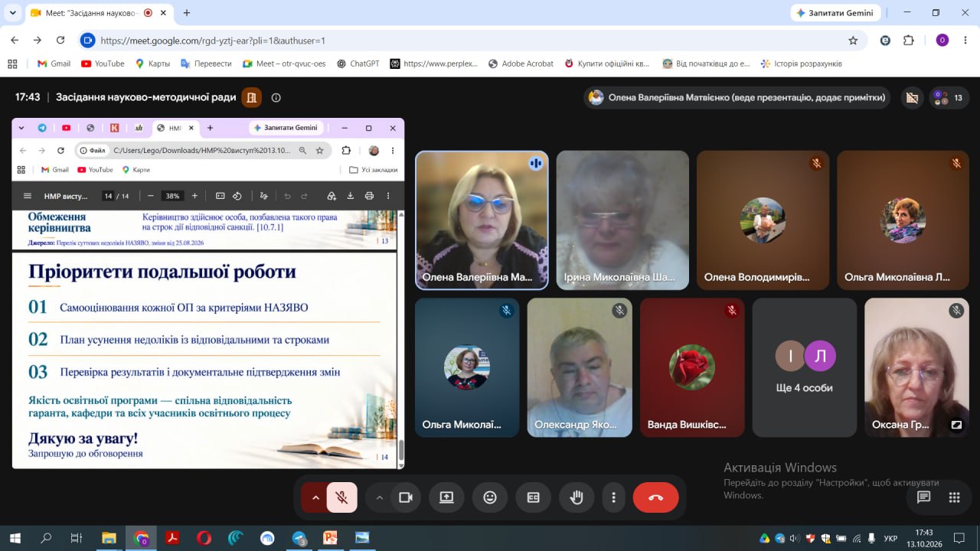Start presenting your screen
The width and height of the screenshot is (980, 551).
[446, 497]
